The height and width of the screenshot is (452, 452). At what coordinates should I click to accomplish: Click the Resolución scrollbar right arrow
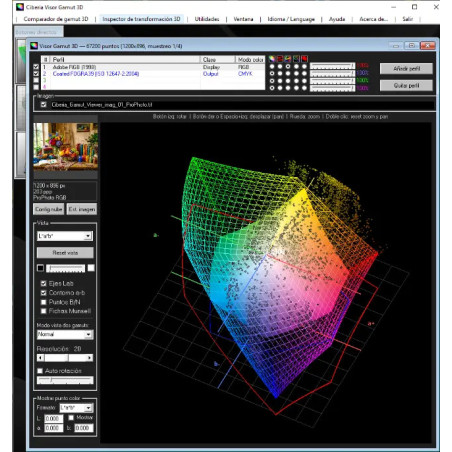coord(90,358)
